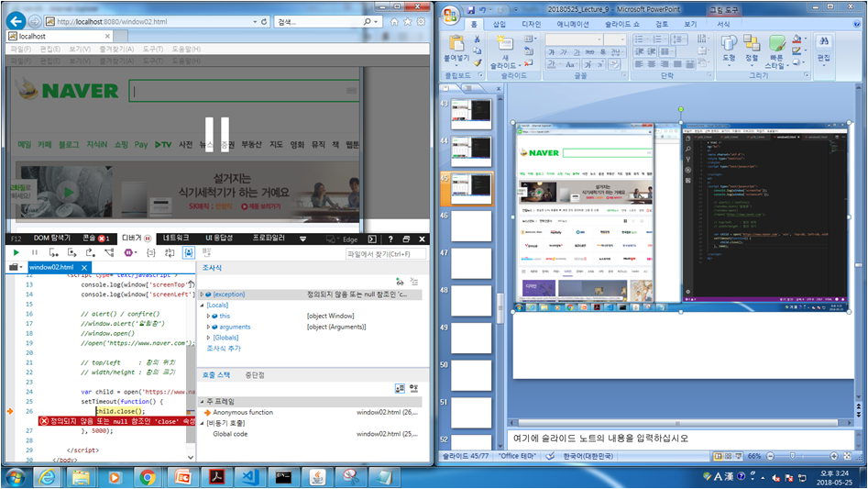
Task: Toggle pretty print braces icon in debugger
Action: coord(150,252)
